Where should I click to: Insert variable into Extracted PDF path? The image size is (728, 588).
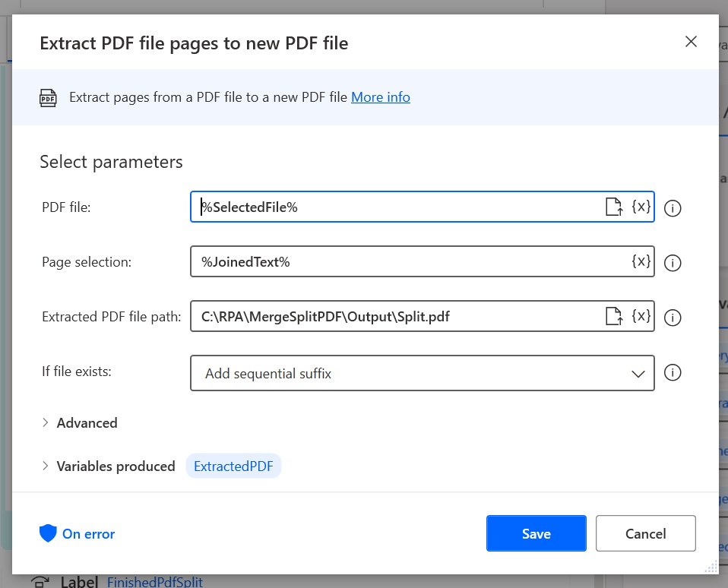(641, 317)
